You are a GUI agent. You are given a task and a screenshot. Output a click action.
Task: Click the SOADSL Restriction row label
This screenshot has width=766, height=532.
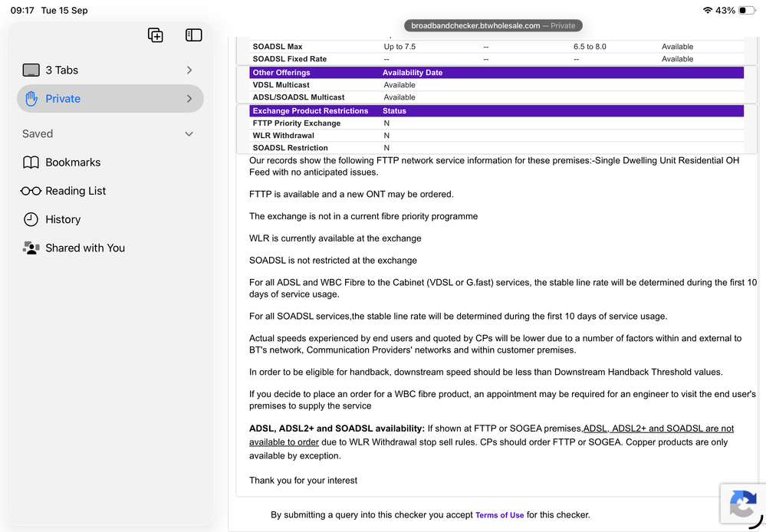[290, 147]
